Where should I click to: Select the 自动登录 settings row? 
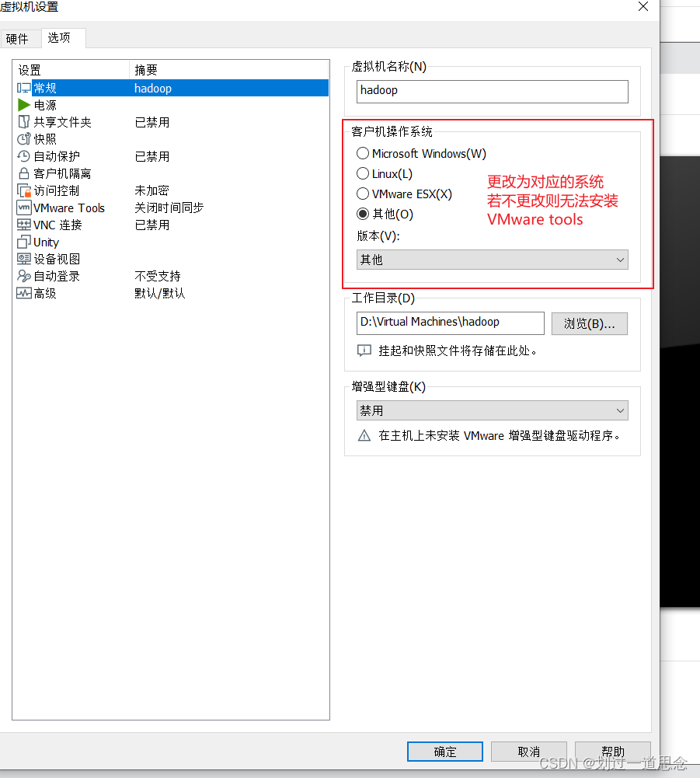pyautogui.click(x=172, y=276)
